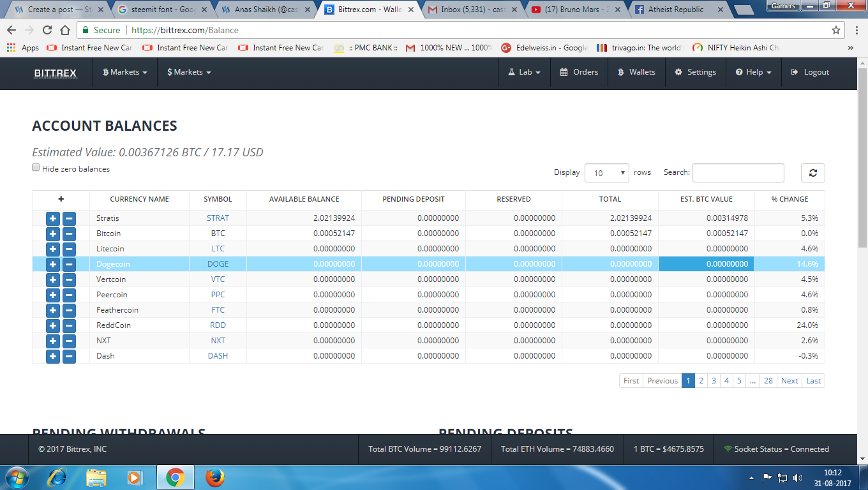Go to page 28 of balances
868x490 pixels.
tap(768, 381)
